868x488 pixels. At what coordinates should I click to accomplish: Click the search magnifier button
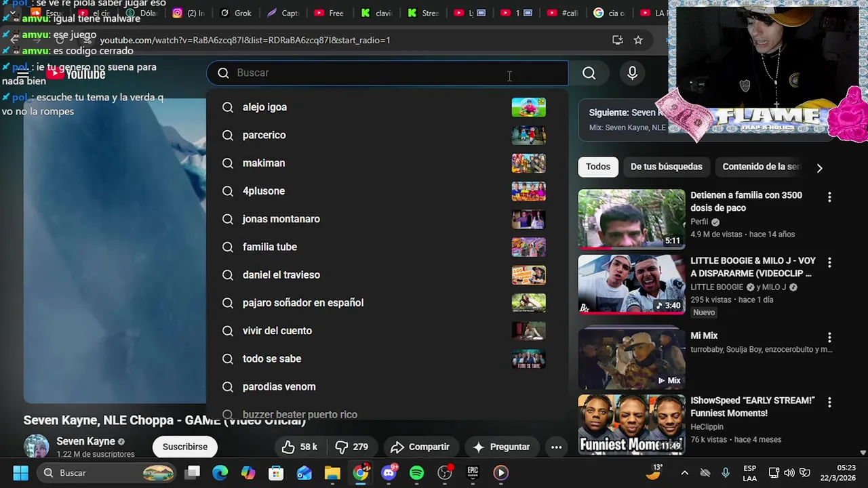(x=589, y=73)
